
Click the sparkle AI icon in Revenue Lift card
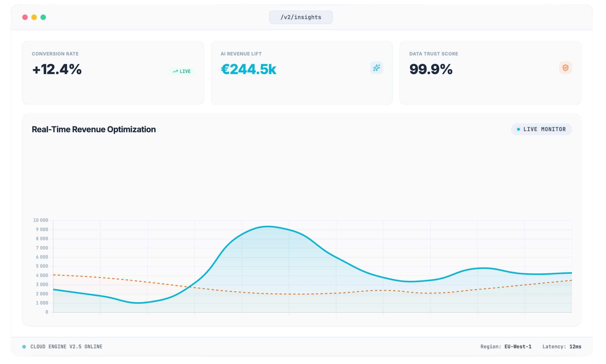[x=376, y=68]
